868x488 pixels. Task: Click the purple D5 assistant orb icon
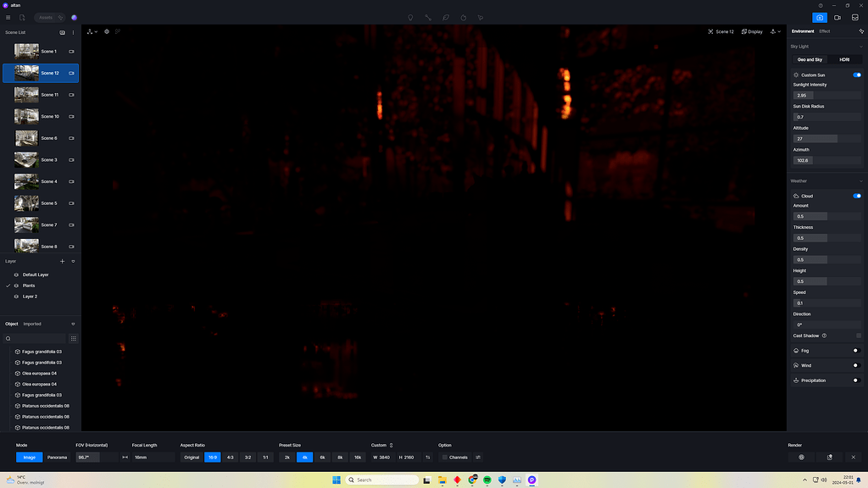pyautogui.click(x=75, y=18)
